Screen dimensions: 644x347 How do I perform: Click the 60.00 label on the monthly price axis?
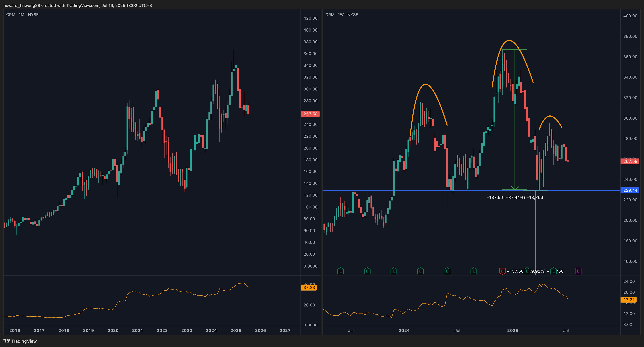pos(309,231)
